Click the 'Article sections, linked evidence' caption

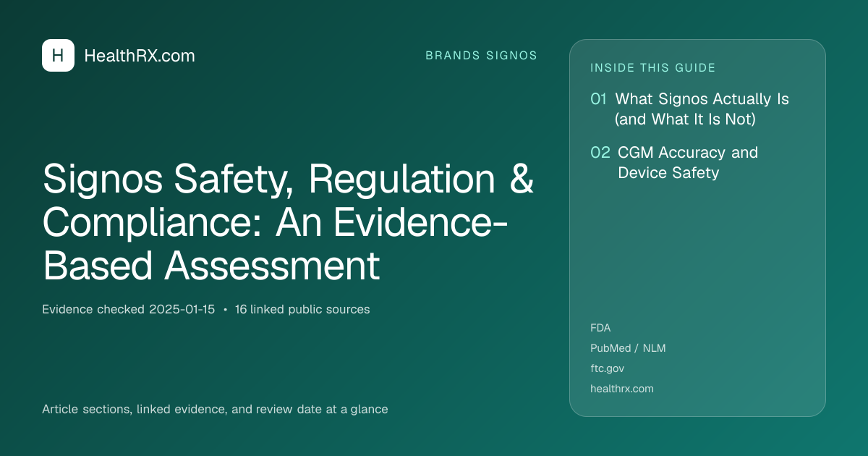215,409
